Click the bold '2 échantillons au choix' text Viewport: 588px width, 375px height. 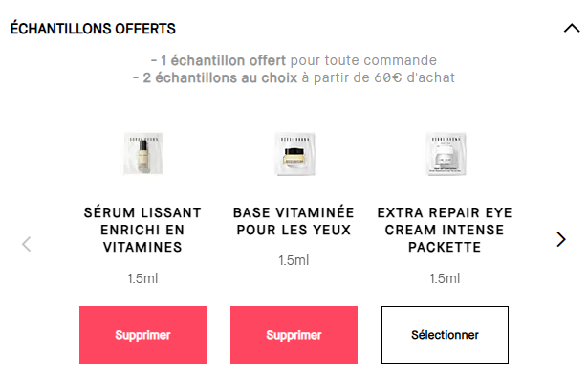220,77
